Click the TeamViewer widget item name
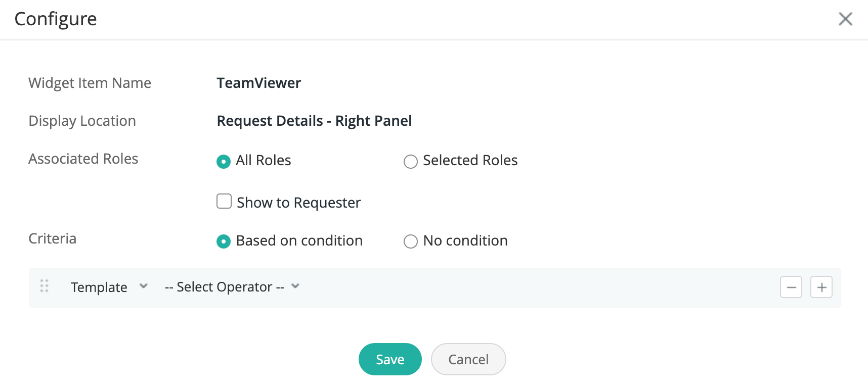Screen dimensions: 868x390 coord(258,83)
